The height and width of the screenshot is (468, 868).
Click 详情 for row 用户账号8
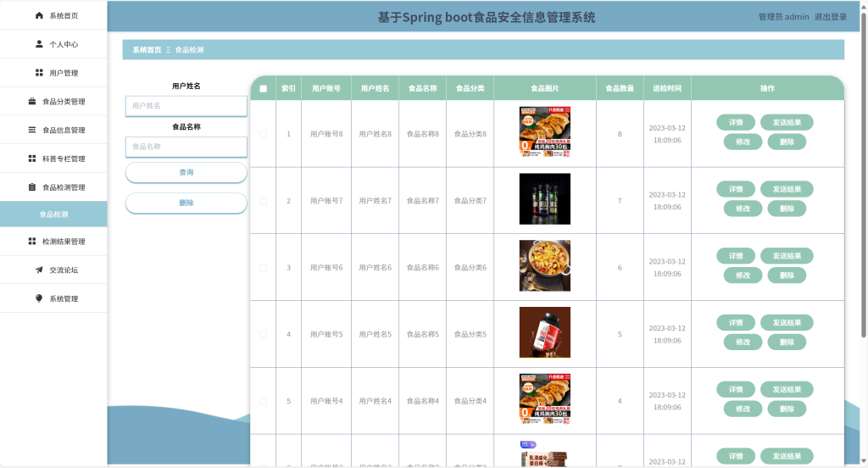pyautogui.click(x=736, y=122)
